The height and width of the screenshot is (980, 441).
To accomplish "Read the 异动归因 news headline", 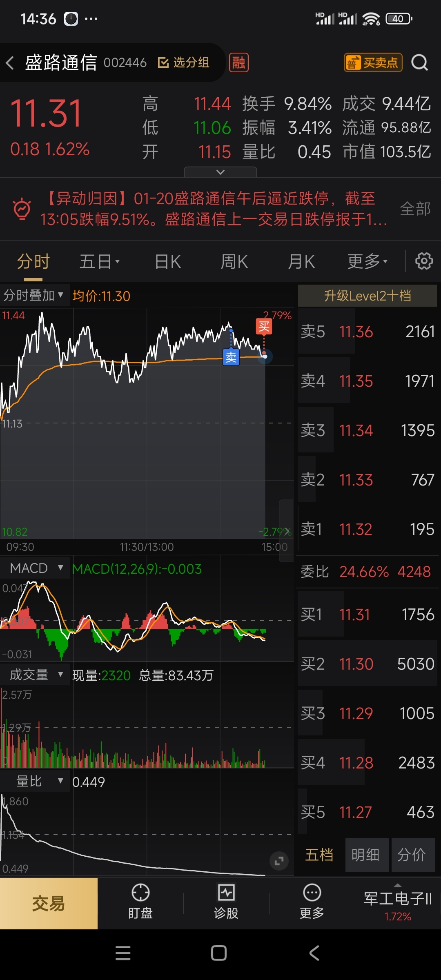I will point(214,209).
